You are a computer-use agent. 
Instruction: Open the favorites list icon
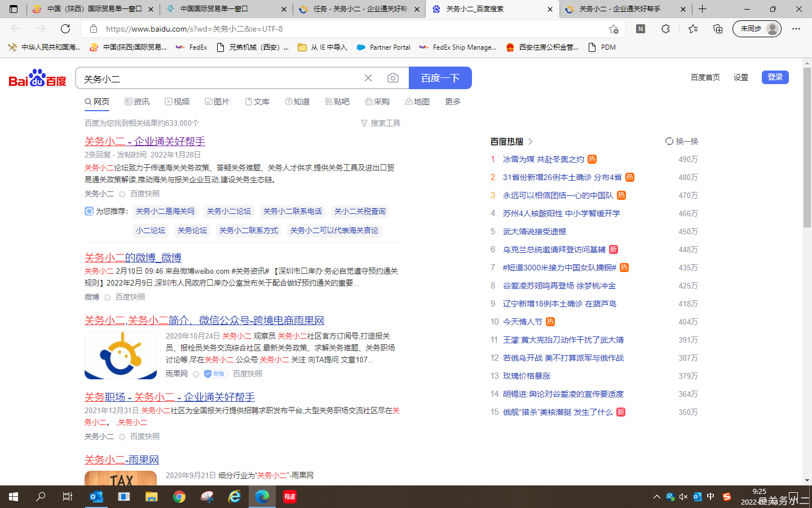pyautogui.click(x=693, y=29)
